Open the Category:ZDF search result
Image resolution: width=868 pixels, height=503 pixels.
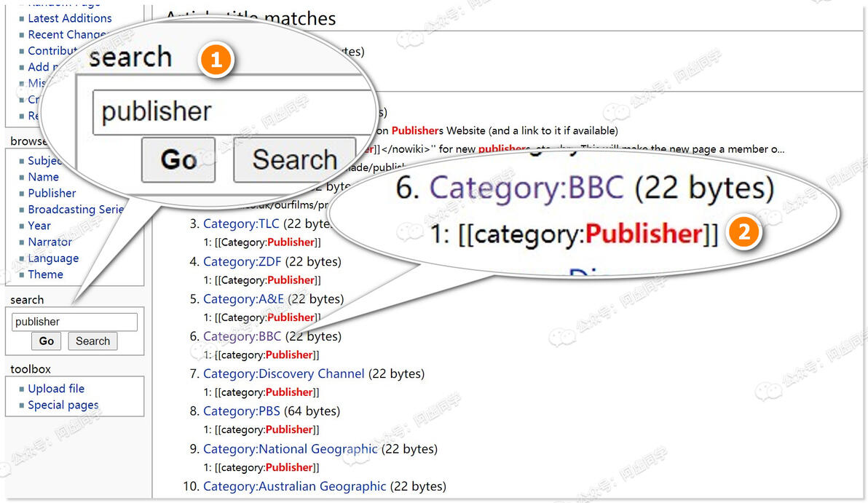click(242, 261)
